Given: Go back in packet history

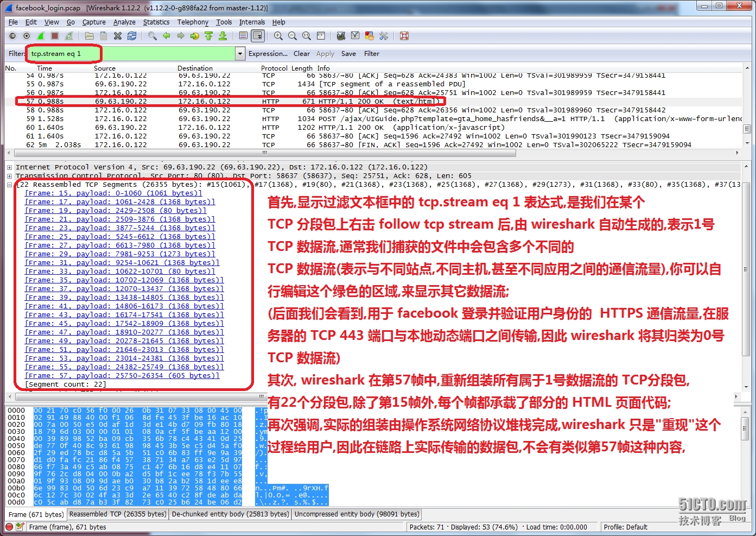Looking at the screenshot, I should pyautogui.click(x=167, y=36).
